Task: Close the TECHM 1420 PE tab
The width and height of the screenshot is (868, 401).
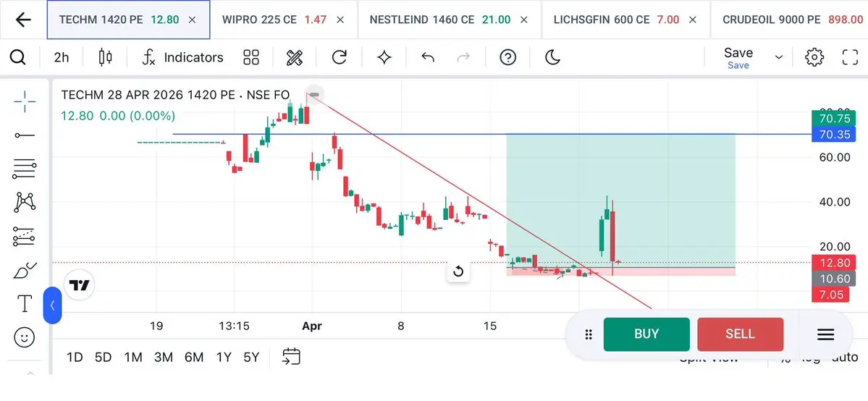Action: point(192,20)
